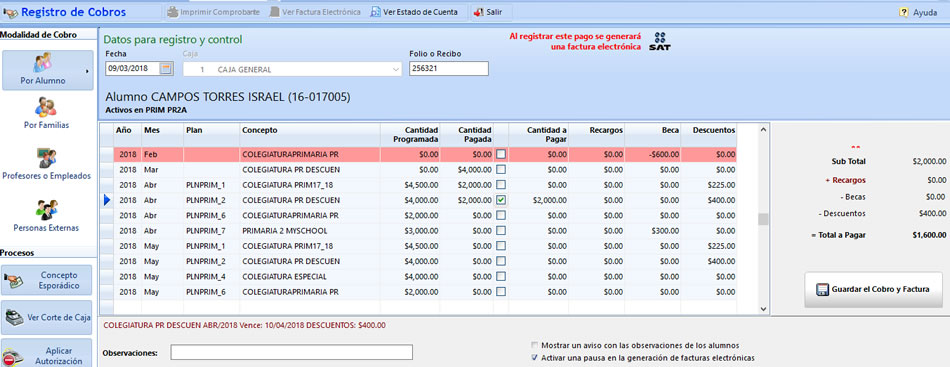The image size is (950, 367).
Task: Check the Abr PLNPRIM_6 row checkbox
Action: [501, 215]
